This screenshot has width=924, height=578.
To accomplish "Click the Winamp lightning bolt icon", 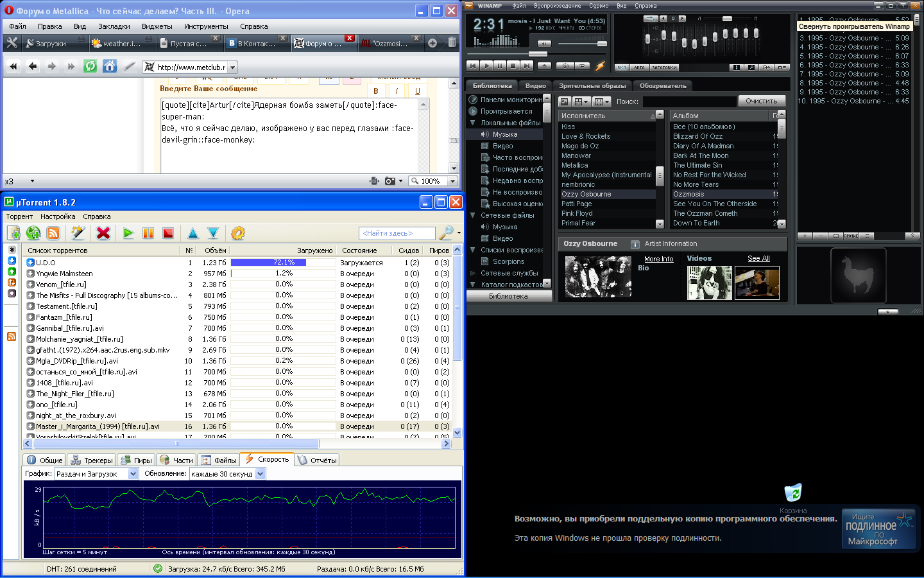I will coord(600,66).
